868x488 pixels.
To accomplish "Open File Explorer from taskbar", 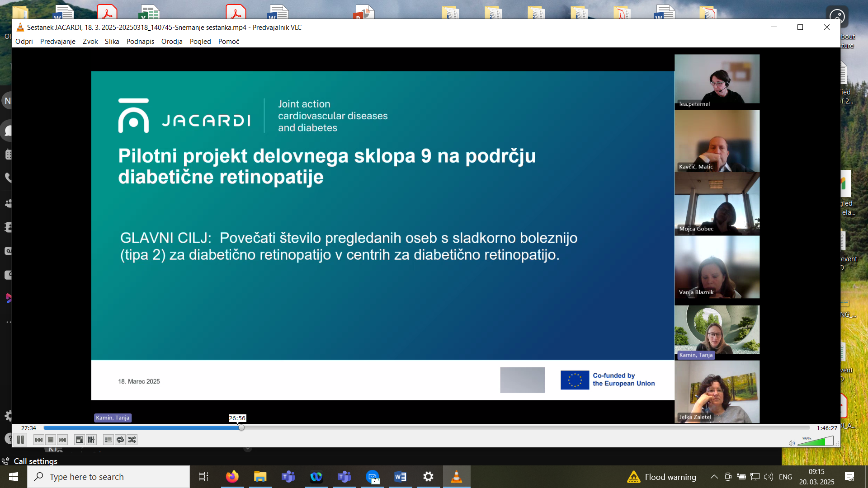I will tap(260, 477).
